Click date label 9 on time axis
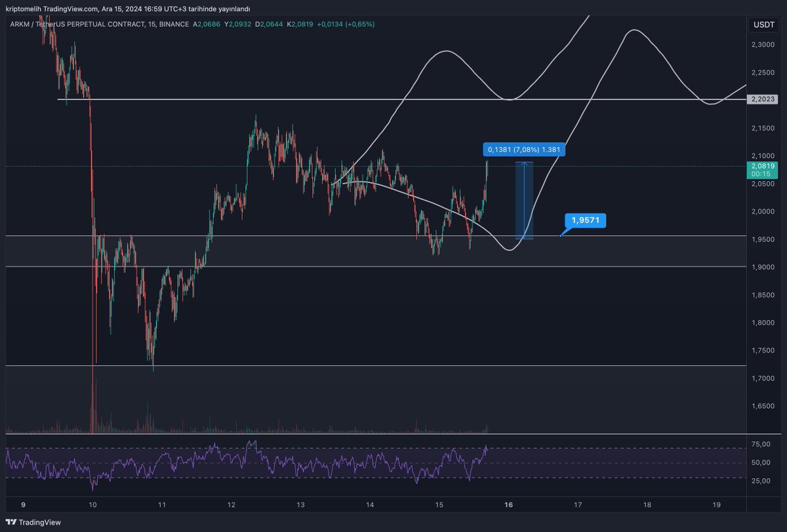 click(x=24, y=505)
